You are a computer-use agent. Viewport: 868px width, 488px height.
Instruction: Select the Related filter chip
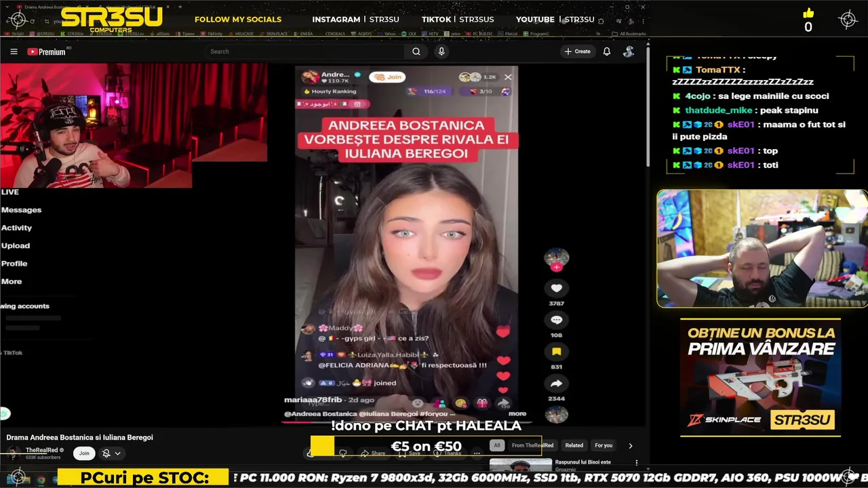pos(574,445)
